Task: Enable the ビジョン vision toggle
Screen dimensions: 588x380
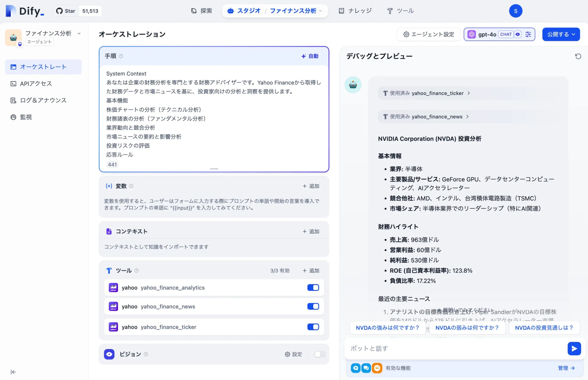Action: point(320,354)
